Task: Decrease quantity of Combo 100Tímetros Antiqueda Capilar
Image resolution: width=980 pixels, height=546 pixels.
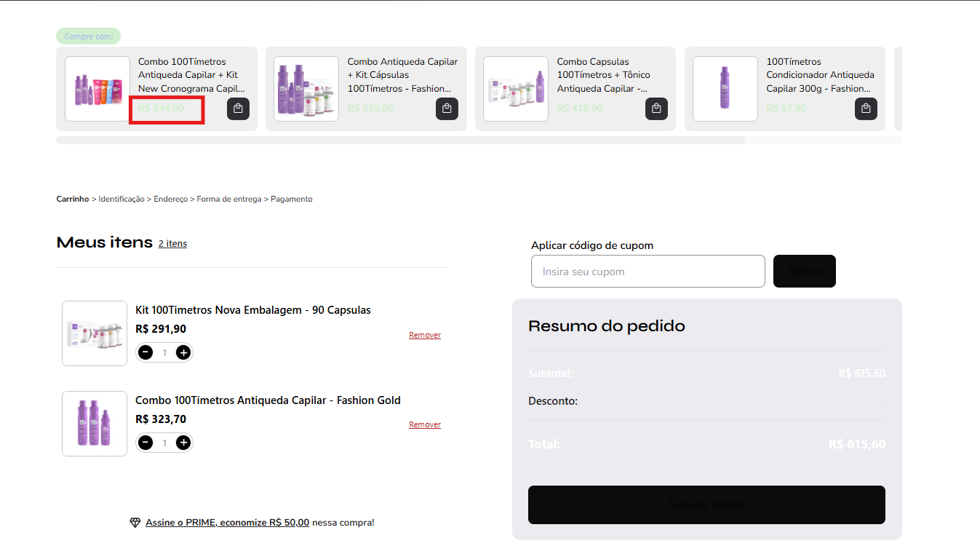Action: (146, 443)
